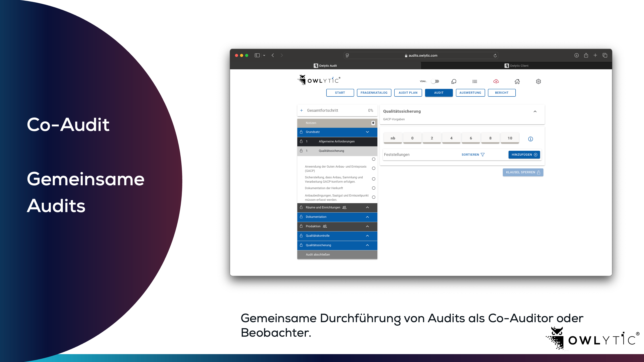Click the info icon beside rating scale

[530, 139]
